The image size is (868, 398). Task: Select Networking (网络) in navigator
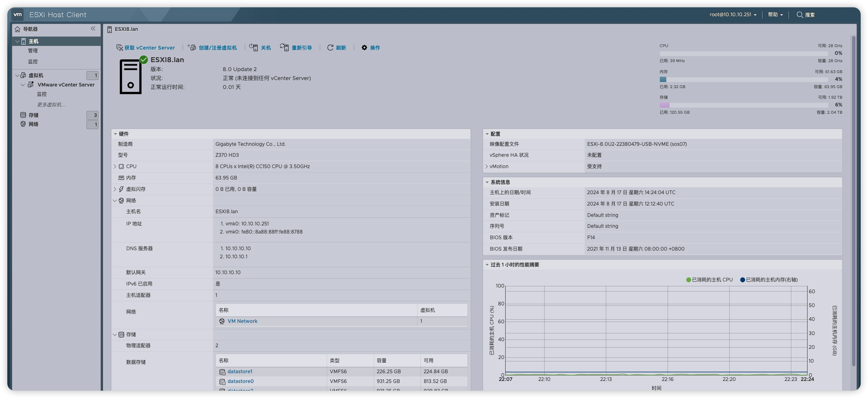point(34,124)
